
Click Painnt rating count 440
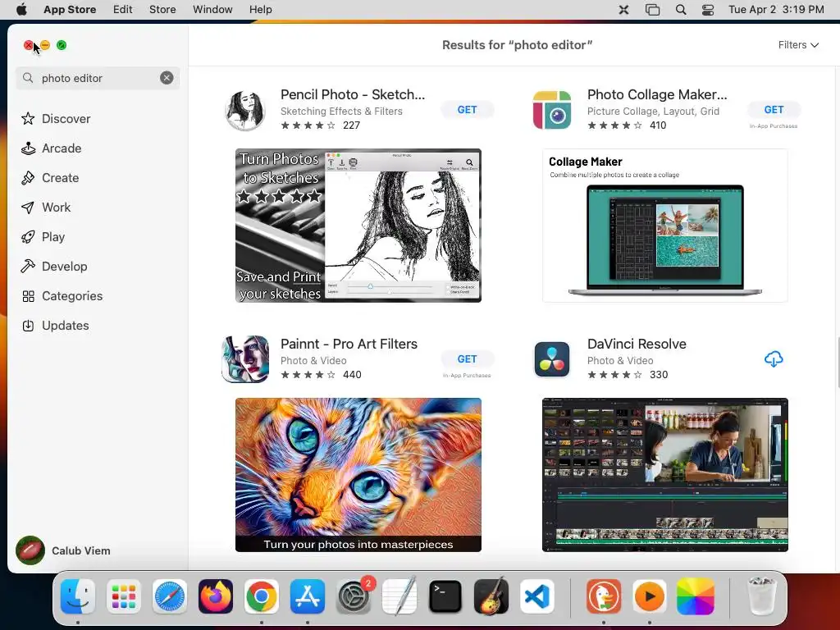point(352,374)
